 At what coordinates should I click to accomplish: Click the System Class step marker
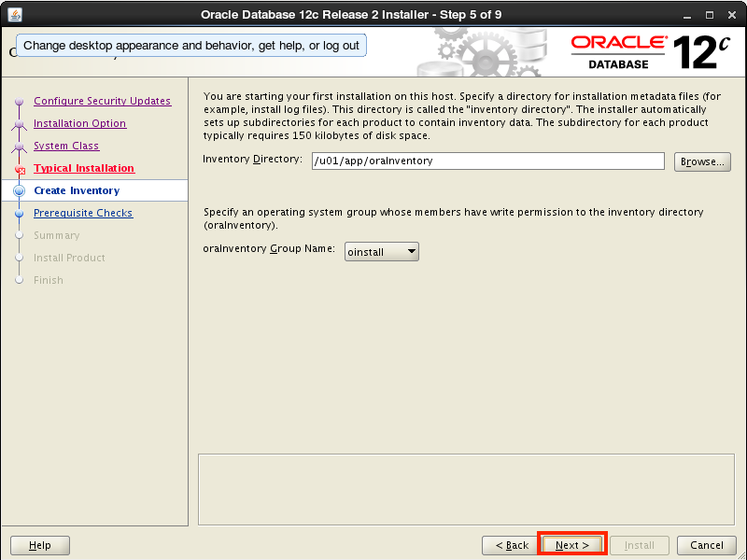pyautogui.click(x=19, y=147)
